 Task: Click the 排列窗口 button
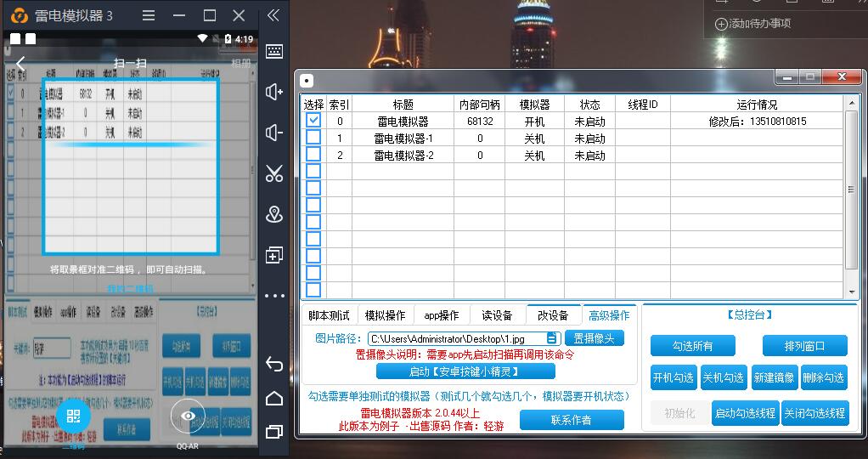coord(805,346)
